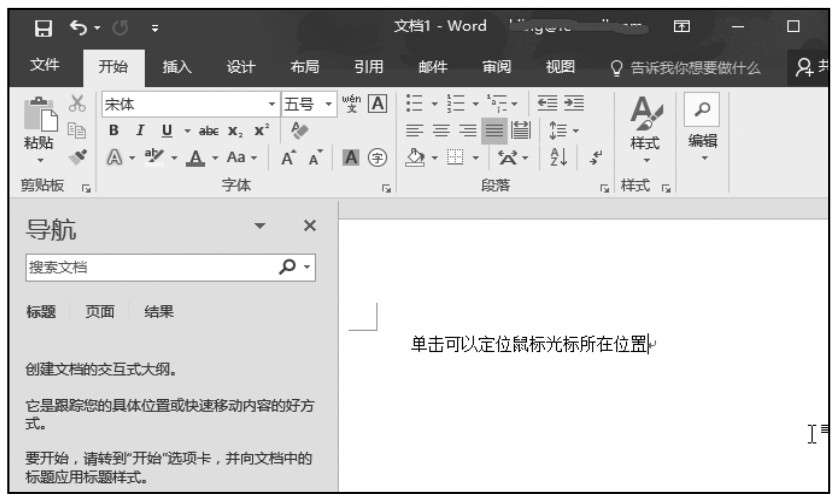The height and width of the screenshot is (500, 840).
Task: Apply font color underlined A
Action: click(196, 158)
